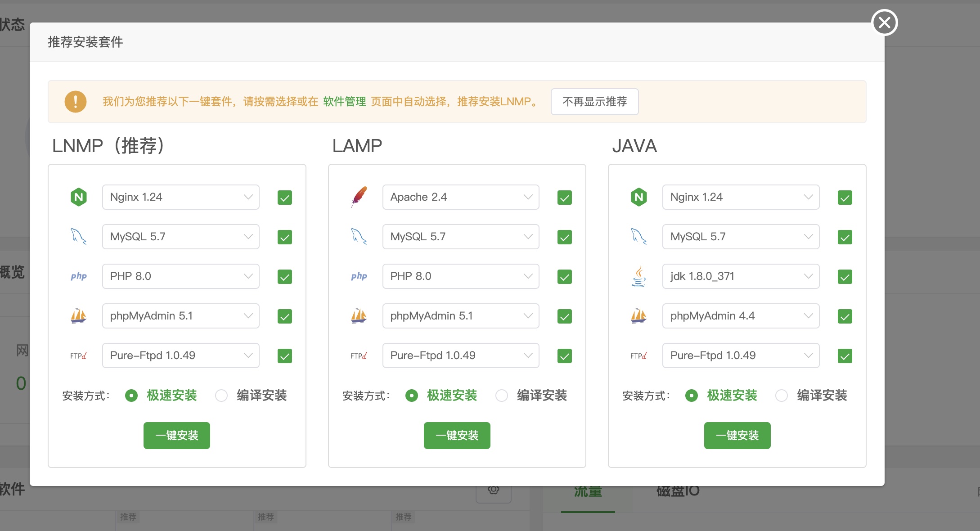Click the Java coffee cup icon in JAVA column
980x531 pixels.
pos(639,276)
